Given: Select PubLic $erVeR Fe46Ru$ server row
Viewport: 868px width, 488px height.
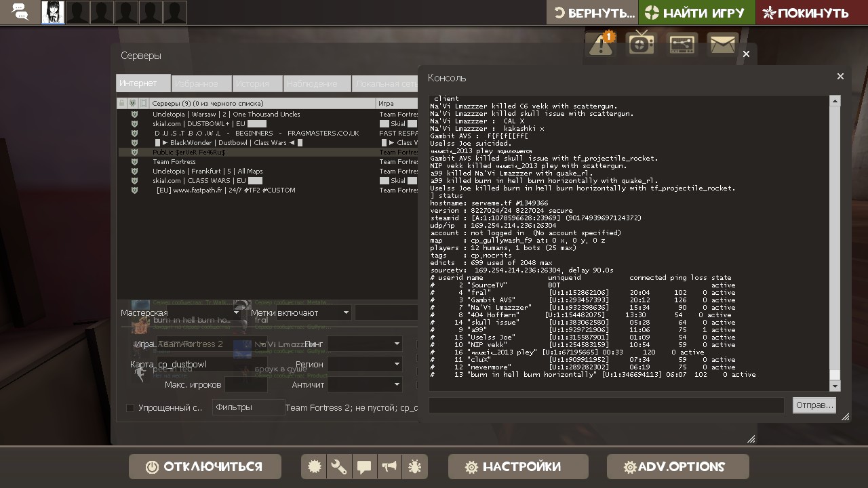Looking at the screenshot, I should (267, 152).
